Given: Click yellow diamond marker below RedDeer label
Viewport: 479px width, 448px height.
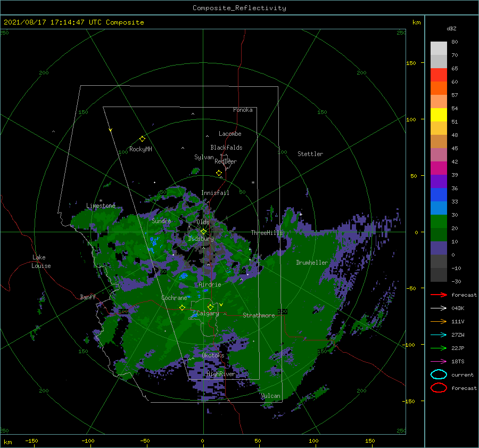Looking at the screenshot, I should 219,173.
